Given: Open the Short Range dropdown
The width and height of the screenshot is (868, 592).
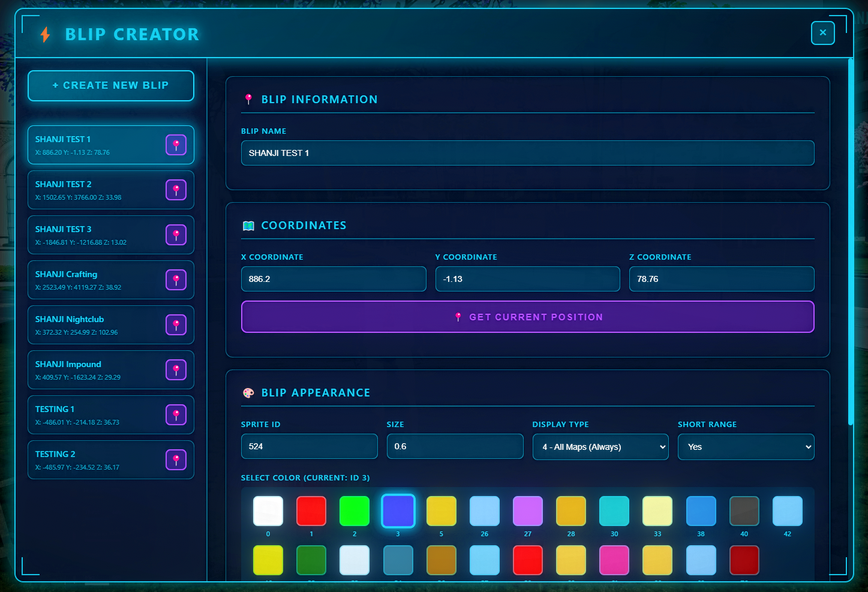Looking at the screenshot, I should [746, 447].
